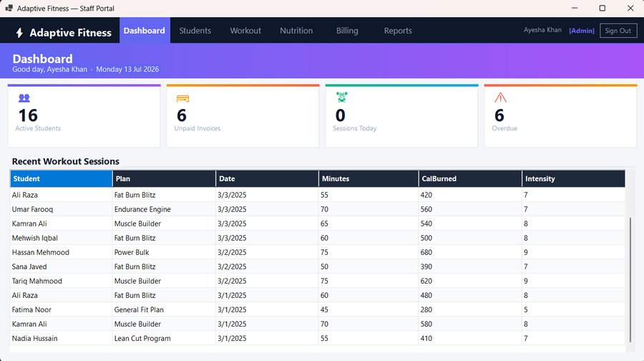
Task: Click the Sessions Today dumbbell icon
Action: [342, 97]
